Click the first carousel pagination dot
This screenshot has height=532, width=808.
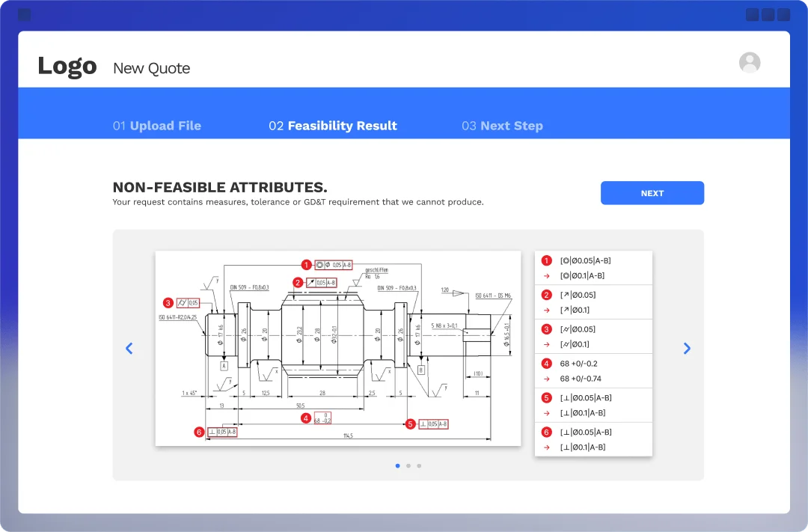[397, 465]
